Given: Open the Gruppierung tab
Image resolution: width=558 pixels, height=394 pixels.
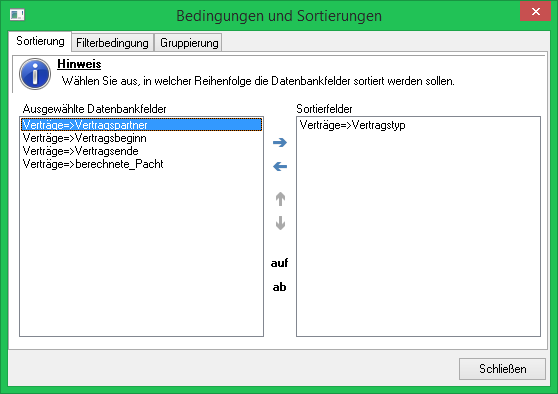Looking at the screenshot, I should click(189, 43).
